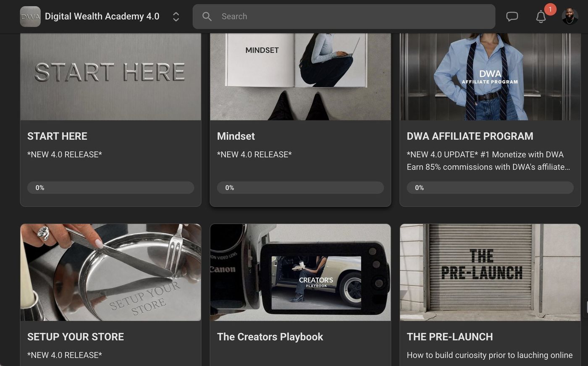Viewport: 588px width, 366px height.
Task: Click '*NEW 4.0 RELEASE*' under SETUP YOUR STORE
Action: 65,355
